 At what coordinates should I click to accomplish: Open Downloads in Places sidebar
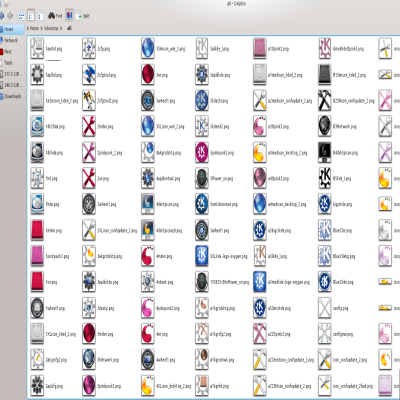click(11, 96)
